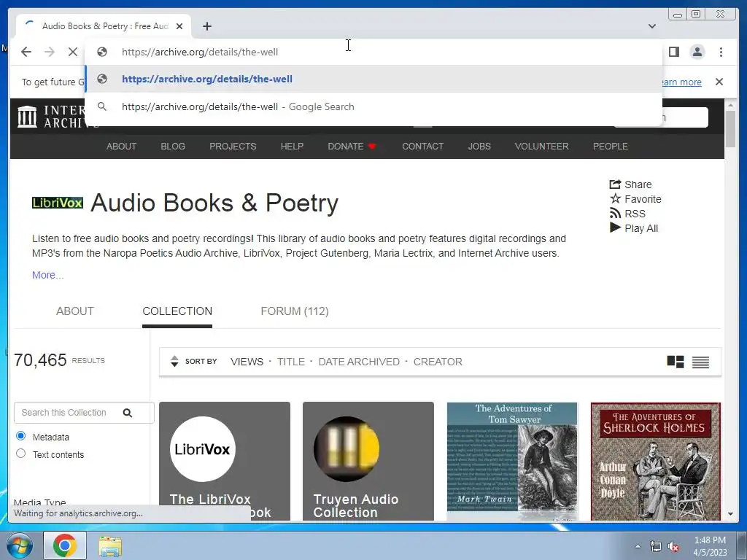The height and width of the screenshot is (560, 747).
Task: Open the RSS feed icon
Action: (x=616, y=214)
